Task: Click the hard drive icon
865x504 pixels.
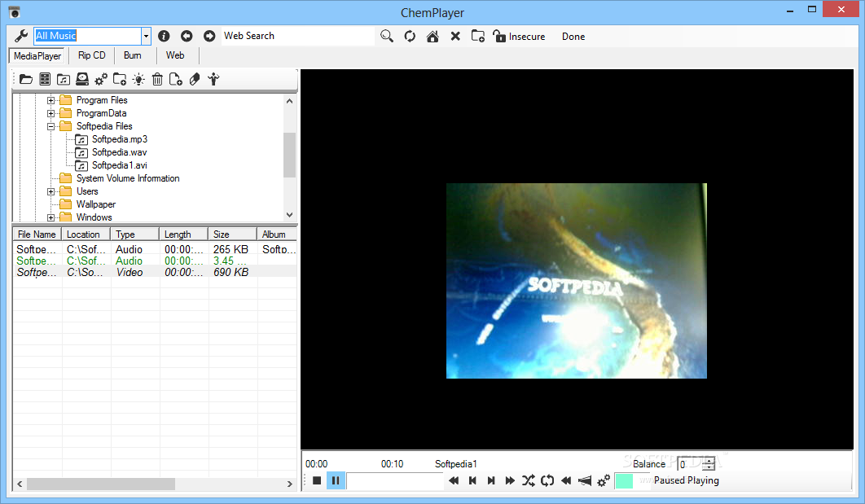Action: (x=82, y=80)
